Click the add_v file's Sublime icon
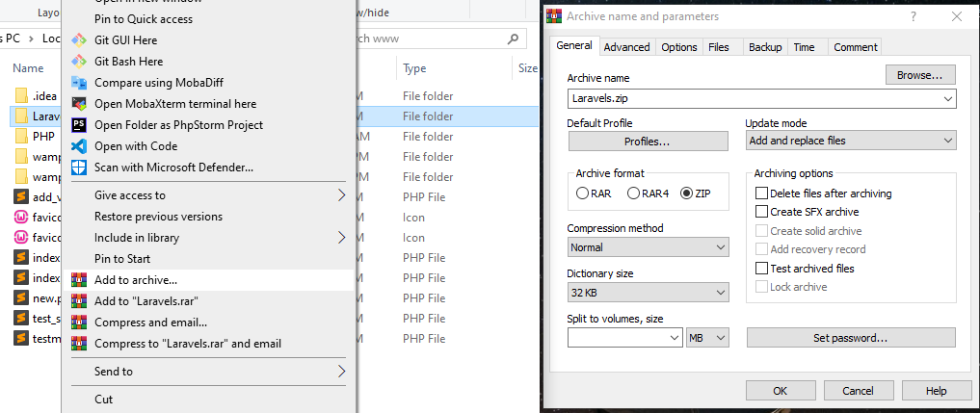Viewport: 980px width, 413px height. pyautogui.click(x=21, y=196)
